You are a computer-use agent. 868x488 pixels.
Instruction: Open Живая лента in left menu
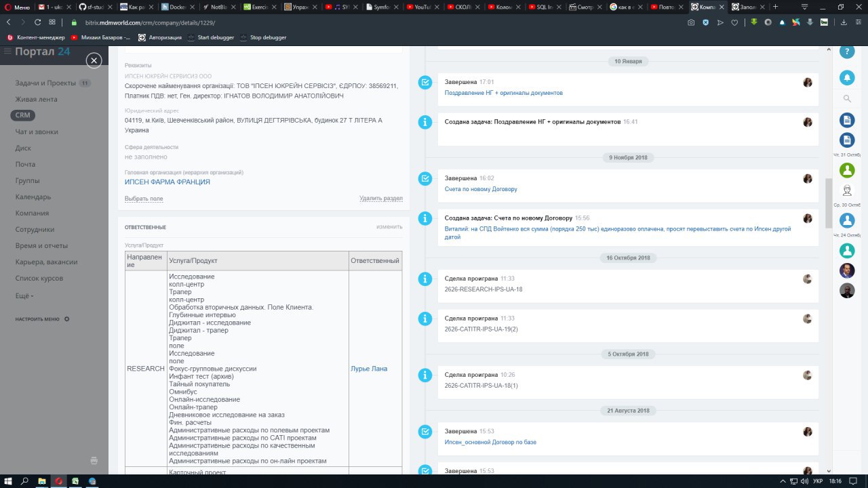[x=37, y=99]
